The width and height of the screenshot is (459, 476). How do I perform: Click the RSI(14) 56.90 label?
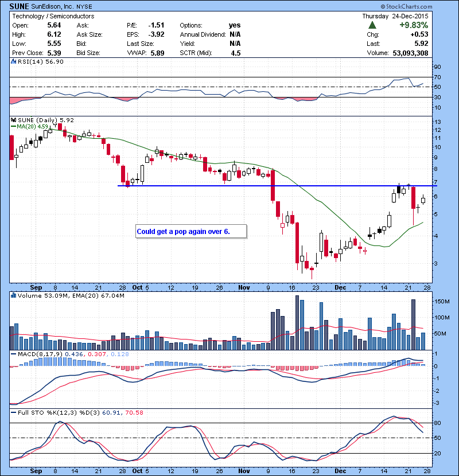pos(41,61)
